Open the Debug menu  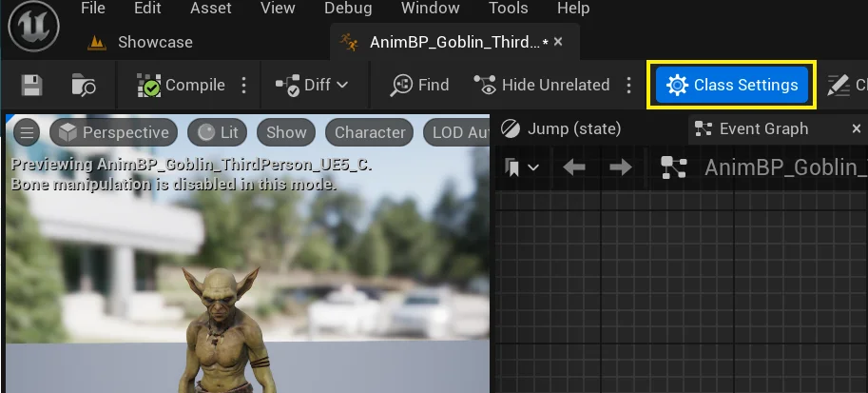348,9
